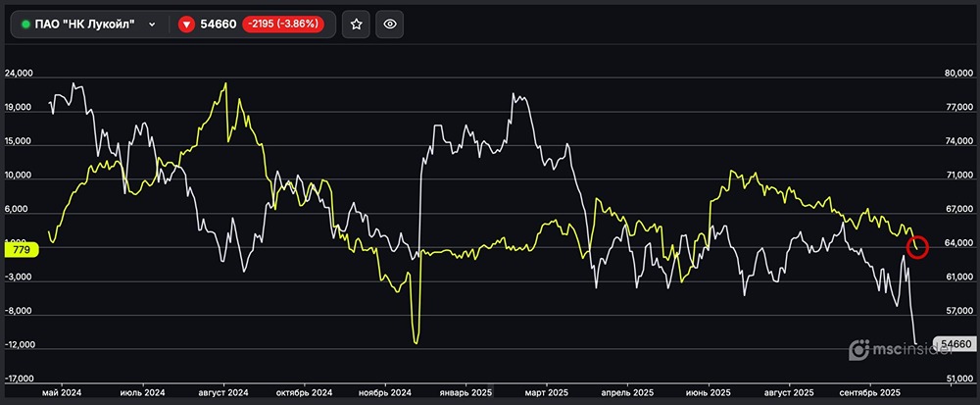Image resolution: width=980 pixels, height=405 pixels.
Task: Click the 54660 current price in header
Action: [219, 25]
